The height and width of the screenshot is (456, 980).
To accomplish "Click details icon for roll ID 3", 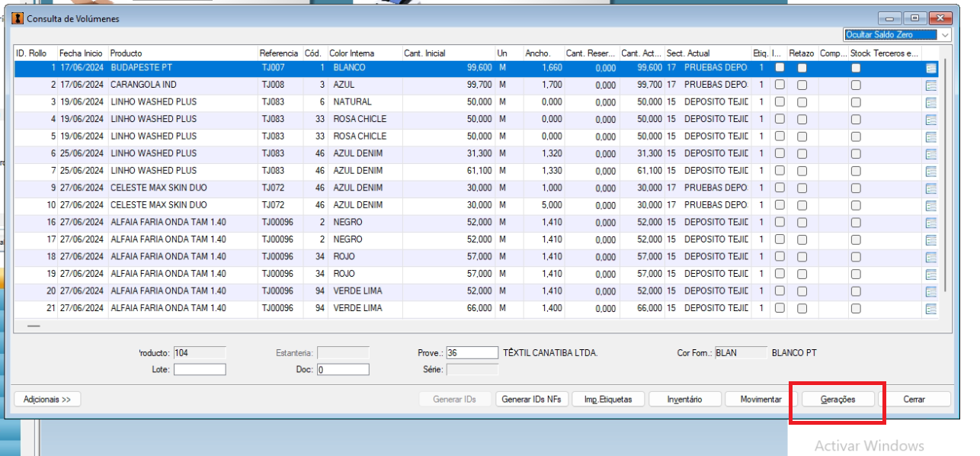I will (x=930, y=102).
